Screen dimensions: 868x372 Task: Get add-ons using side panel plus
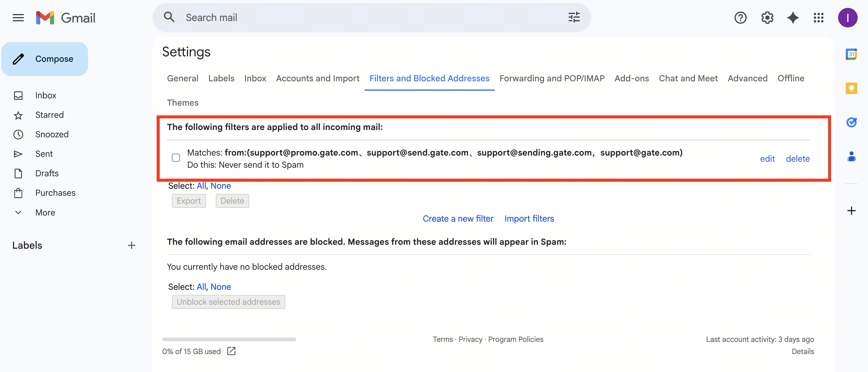click(x=851, y=211)
